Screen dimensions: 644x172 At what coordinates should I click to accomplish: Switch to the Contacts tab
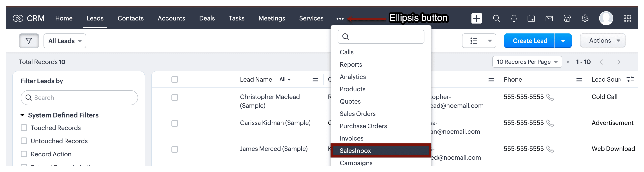[x=131, y=18]
